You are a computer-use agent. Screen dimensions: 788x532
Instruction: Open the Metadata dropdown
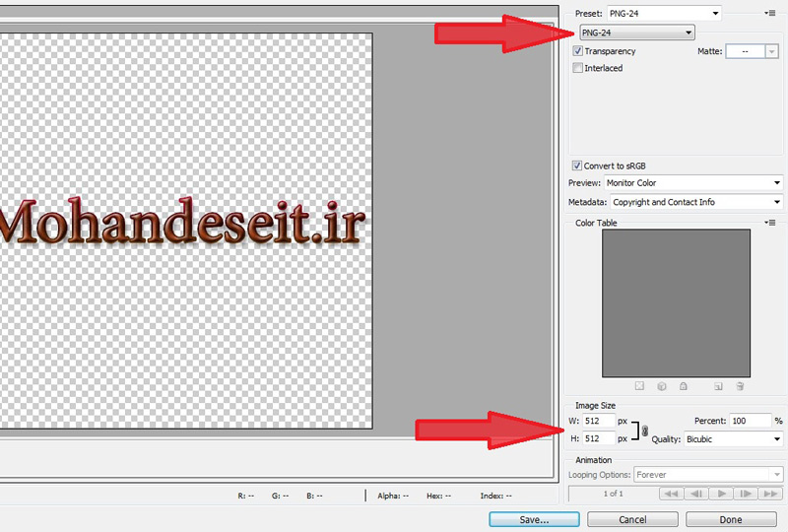[696, 202]
